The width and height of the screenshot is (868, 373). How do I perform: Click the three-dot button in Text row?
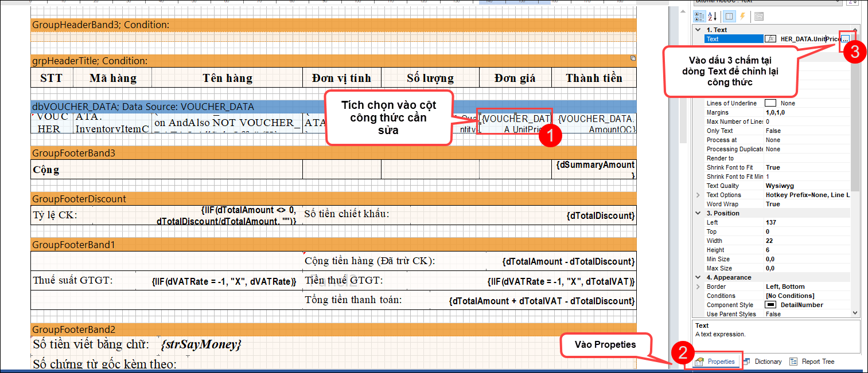click(x=844, y=39)
